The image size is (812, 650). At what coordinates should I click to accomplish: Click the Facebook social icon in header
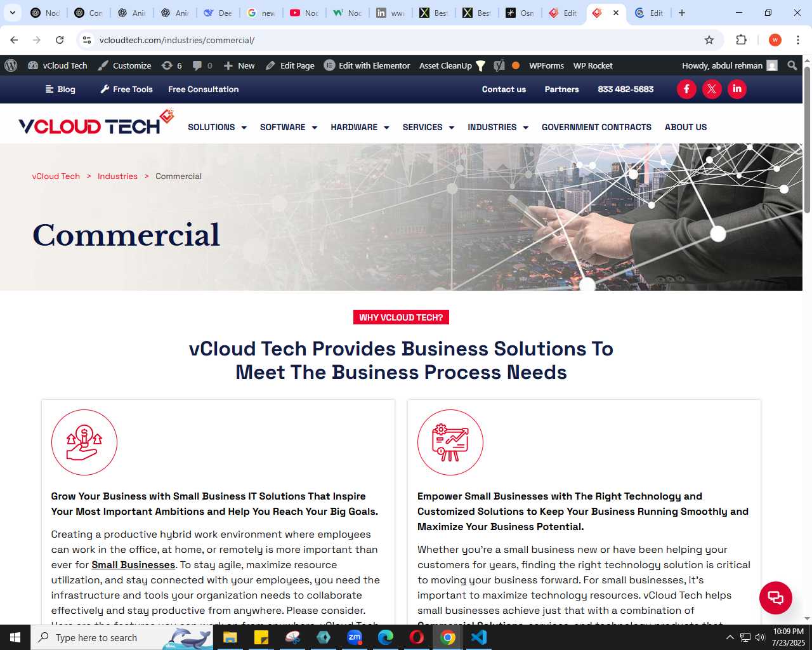686,89
